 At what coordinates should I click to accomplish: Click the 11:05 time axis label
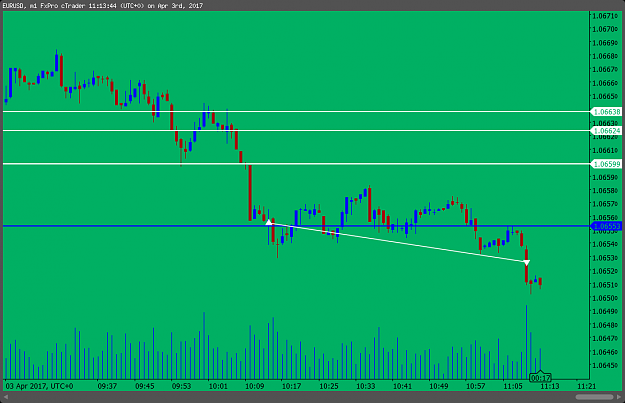[x=513, y=386]
